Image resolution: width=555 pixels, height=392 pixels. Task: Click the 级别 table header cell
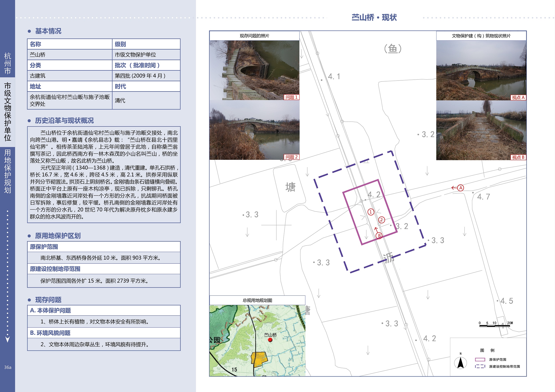click(146, 44)
